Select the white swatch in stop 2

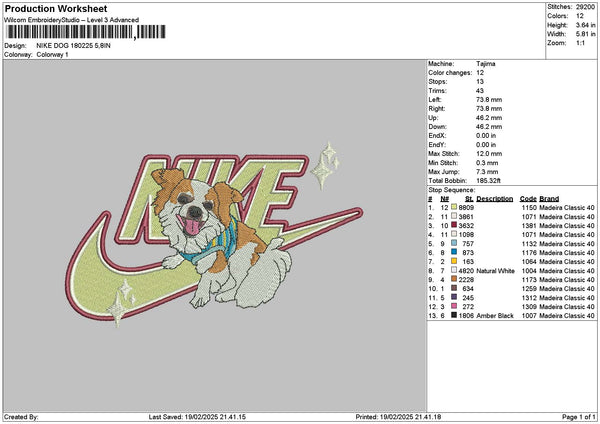point(454,216)
